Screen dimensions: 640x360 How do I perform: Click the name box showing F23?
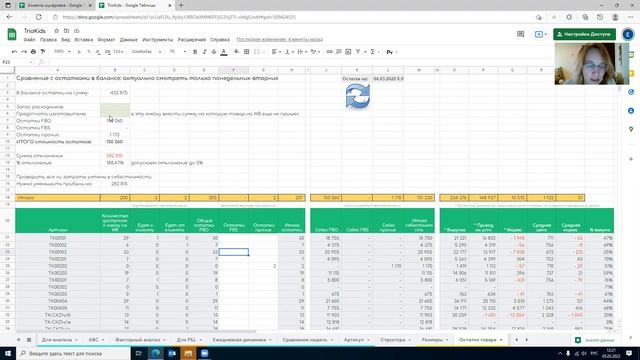pyautogui.click(x=16, y=62)
